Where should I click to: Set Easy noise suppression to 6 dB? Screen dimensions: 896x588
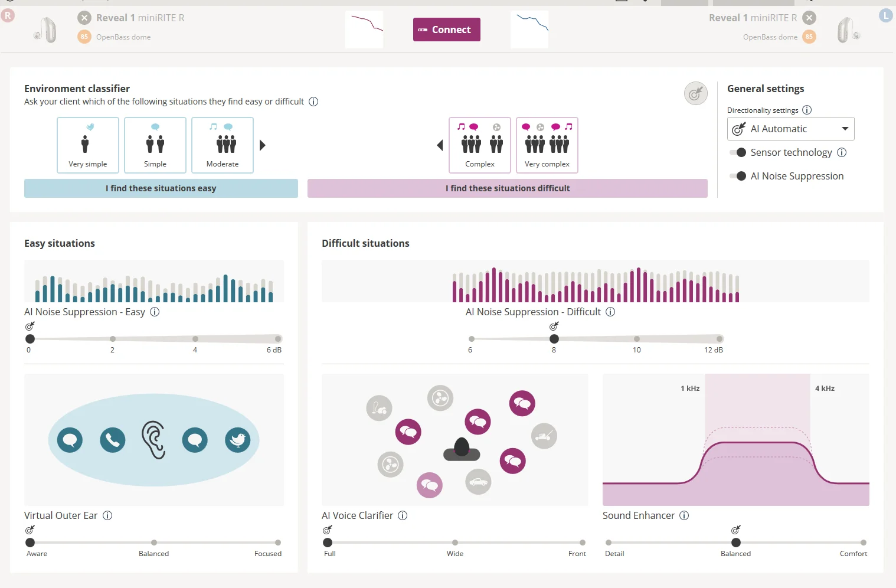click(278, 339)
